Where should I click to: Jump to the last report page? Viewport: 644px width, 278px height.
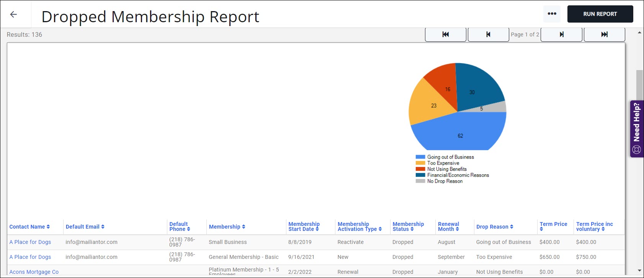(x=604, y=34)
